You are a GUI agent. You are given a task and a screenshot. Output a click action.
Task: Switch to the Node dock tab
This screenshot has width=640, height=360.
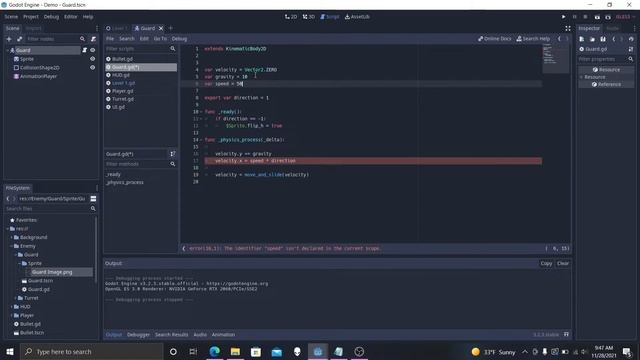coord(612,28)
